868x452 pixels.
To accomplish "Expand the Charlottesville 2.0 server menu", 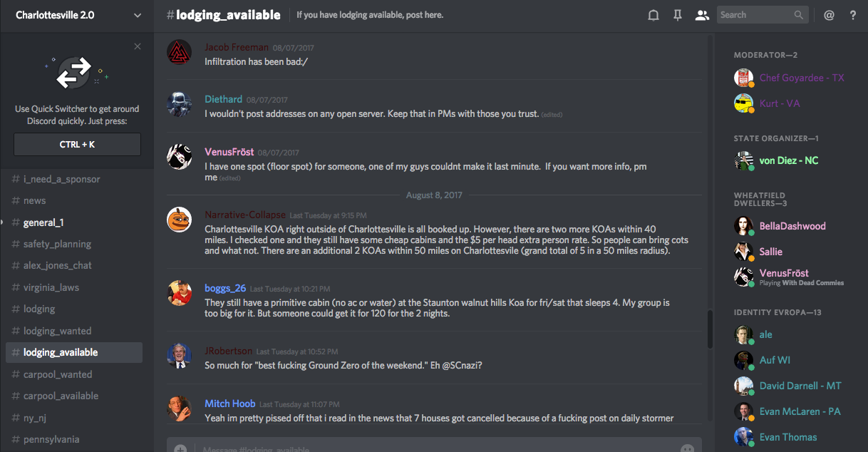I will tap(138, 15).
